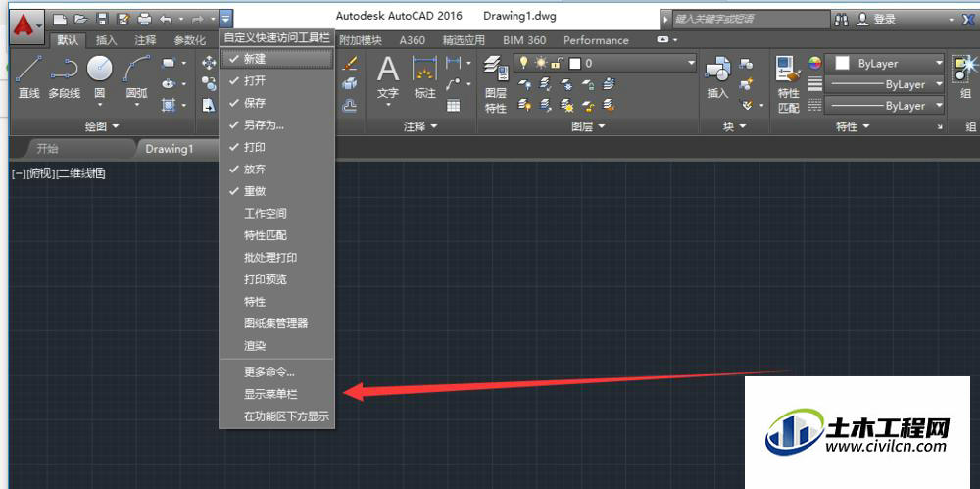Screen dimensions: 980x489
Task: Click the Redo arrow icon
Action: [x=198, y=20]
